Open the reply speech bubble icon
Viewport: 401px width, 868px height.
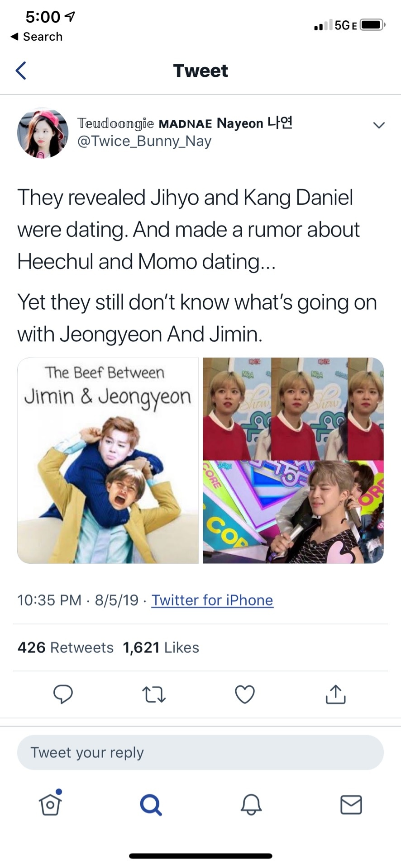(63, 694)
